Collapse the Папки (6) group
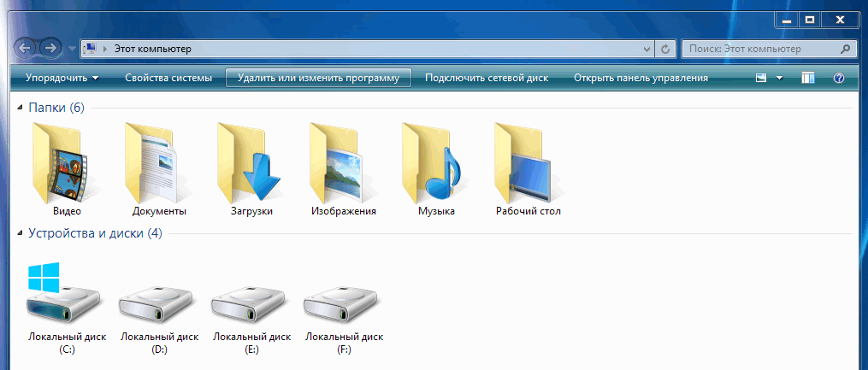 (21, 108)
